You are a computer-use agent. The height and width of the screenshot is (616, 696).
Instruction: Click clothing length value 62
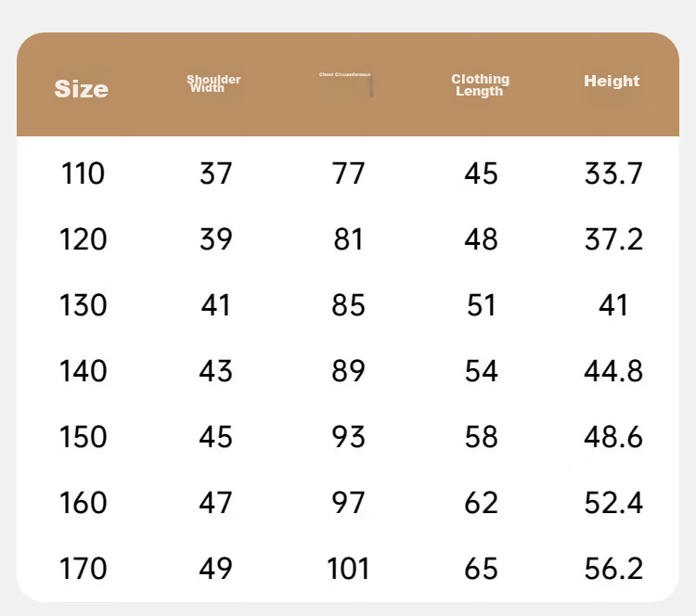[x=481, y=503]
